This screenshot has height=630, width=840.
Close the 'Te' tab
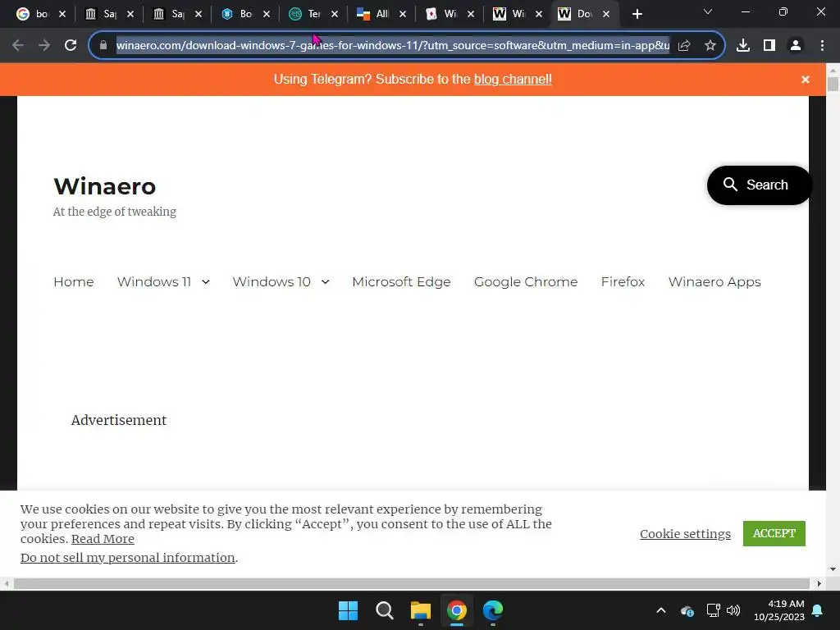click(335, 14)
